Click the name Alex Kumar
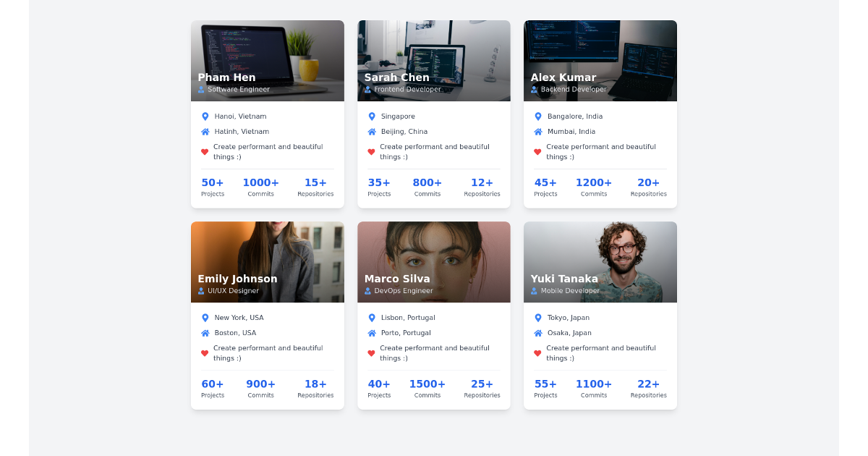Viewport: 868px width, 456px height. (x=563, y=77)
